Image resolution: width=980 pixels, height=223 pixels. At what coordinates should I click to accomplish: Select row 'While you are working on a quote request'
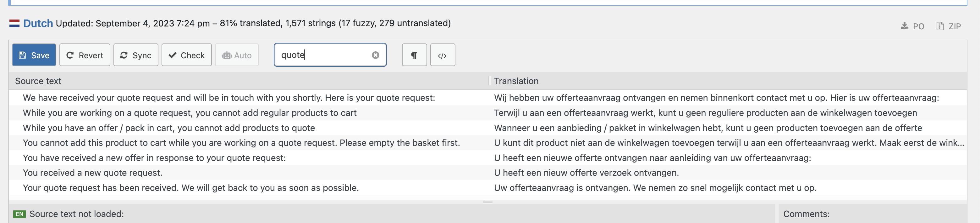coord(488,113)
